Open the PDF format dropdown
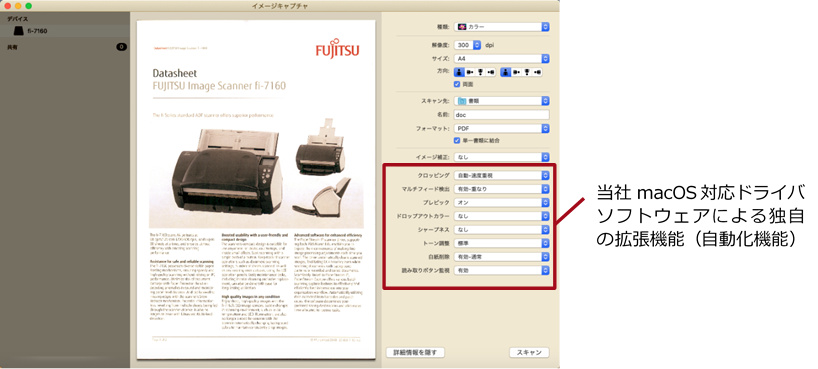 click(x=501, y=128)
